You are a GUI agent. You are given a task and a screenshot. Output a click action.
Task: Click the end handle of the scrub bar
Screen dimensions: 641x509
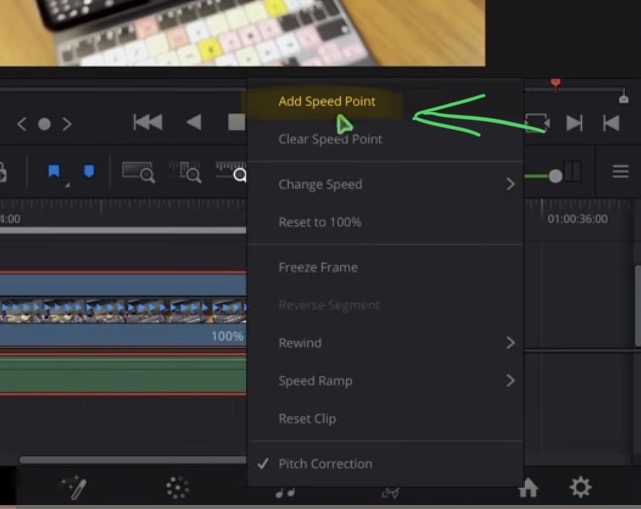click(x=623, y=97)
